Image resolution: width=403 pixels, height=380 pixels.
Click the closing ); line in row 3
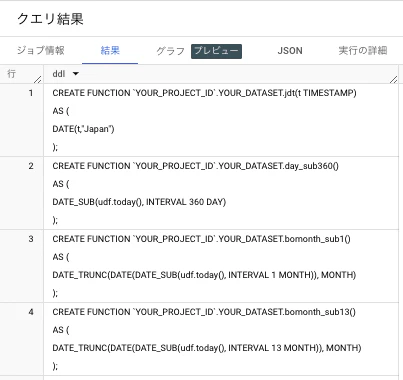[55, 293]
